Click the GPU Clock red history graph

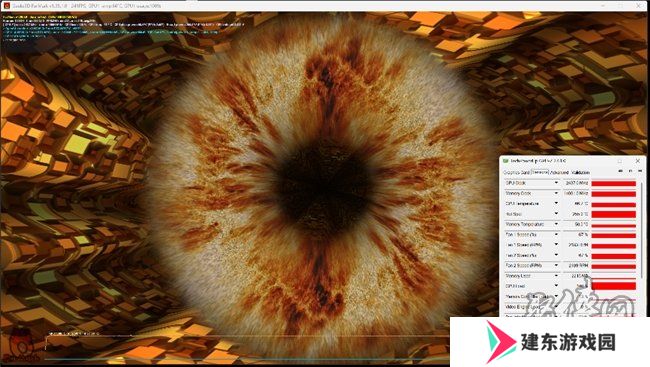[x=614, y=183]
